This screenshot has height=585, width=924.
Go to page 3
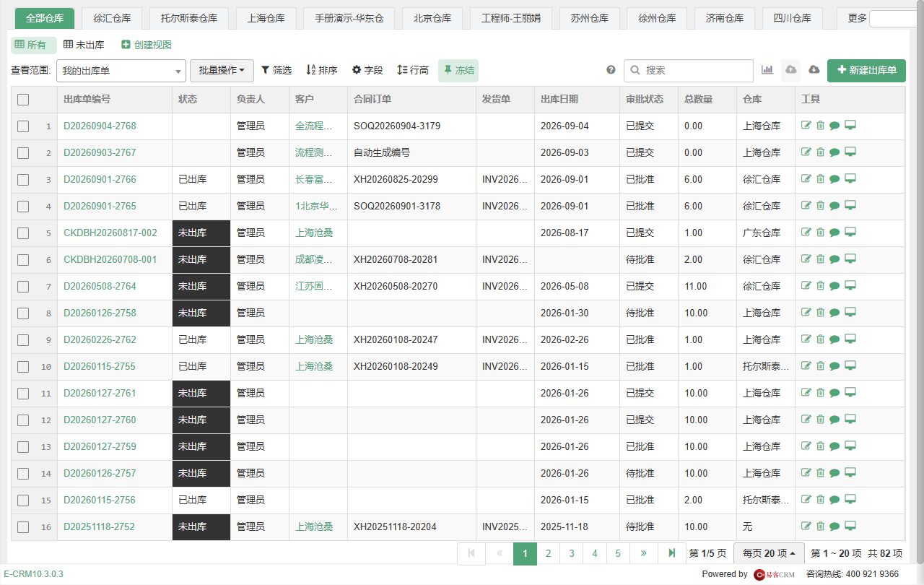(572, 553)
